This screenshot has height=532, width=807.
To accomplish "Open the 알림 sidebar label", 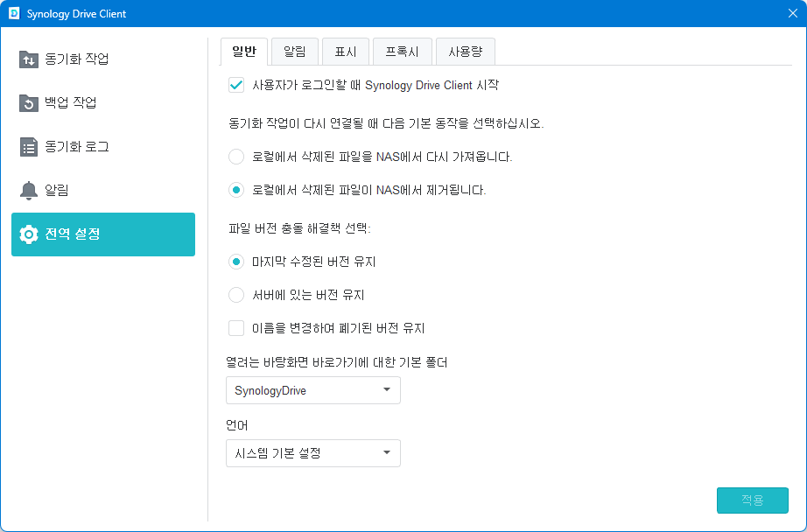I will (57, 191).
